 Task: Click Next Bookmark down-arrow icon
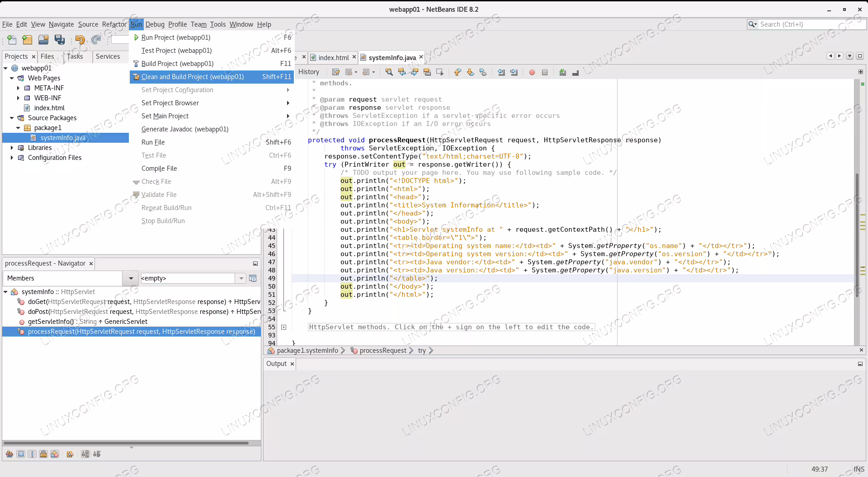coord(470,72)
